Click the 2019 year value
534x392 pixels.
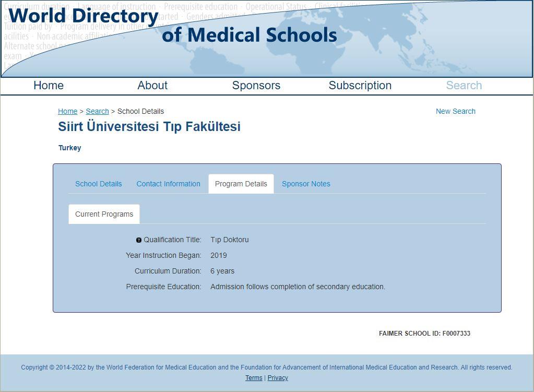[x=219, y=255]
